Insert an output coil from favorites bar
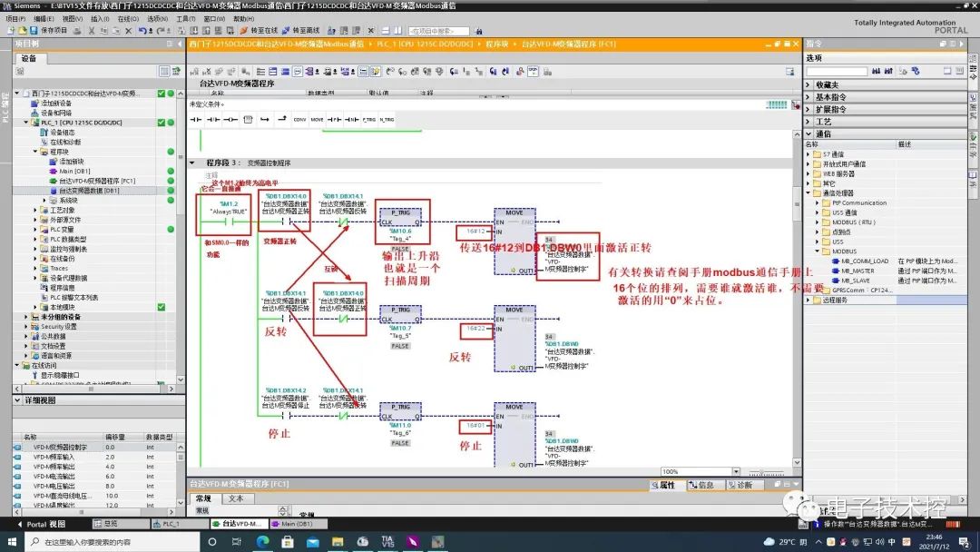Image resolution: width=980 pixels, height=552 pixels. 230,120
